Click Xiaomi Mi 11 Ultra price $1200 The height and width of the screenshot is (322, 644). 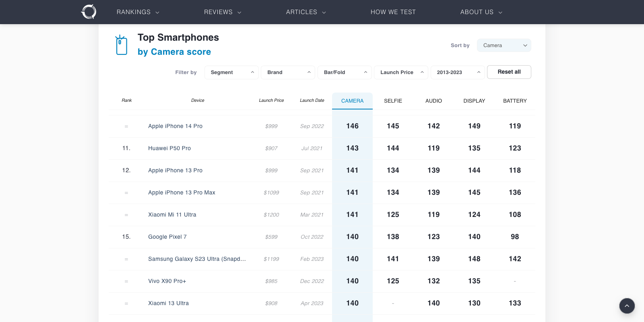(x=271, y=215)
